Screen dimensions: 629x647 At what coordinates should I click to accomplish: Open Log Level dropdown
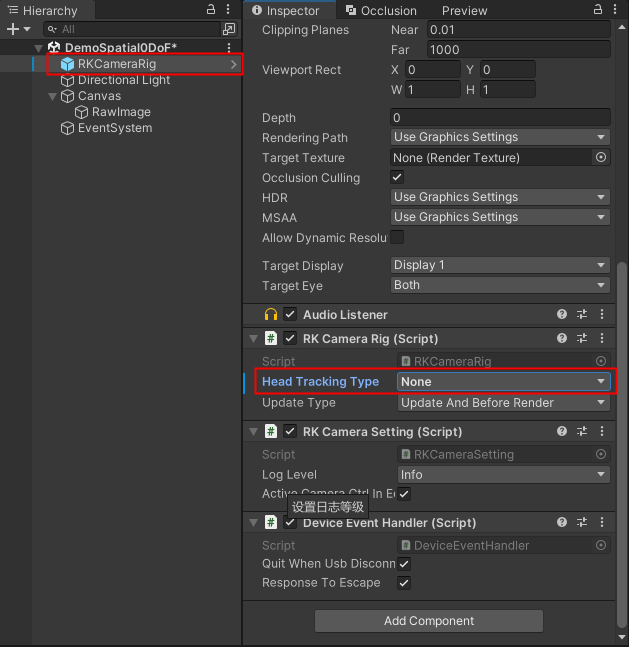click(x=504, y=475)
